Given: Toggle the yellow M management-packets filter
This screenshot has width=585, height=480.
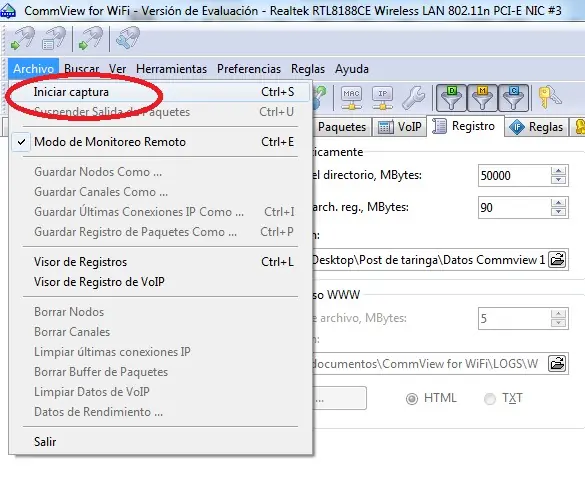Looking at the screenshot, I should (482, 98).
